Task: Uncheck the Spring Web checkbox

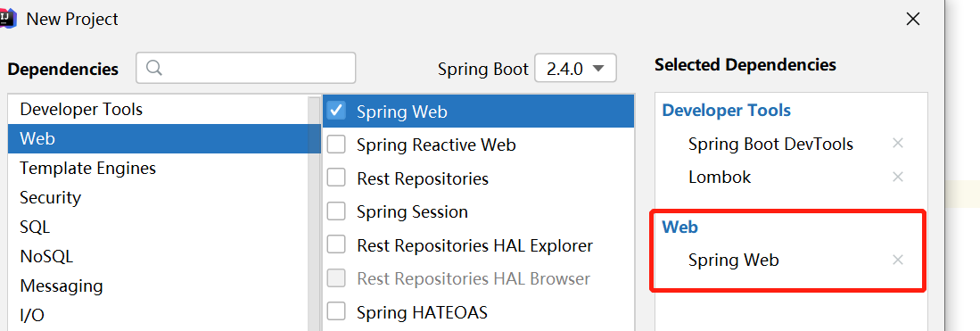Action: tap(336, 111)
